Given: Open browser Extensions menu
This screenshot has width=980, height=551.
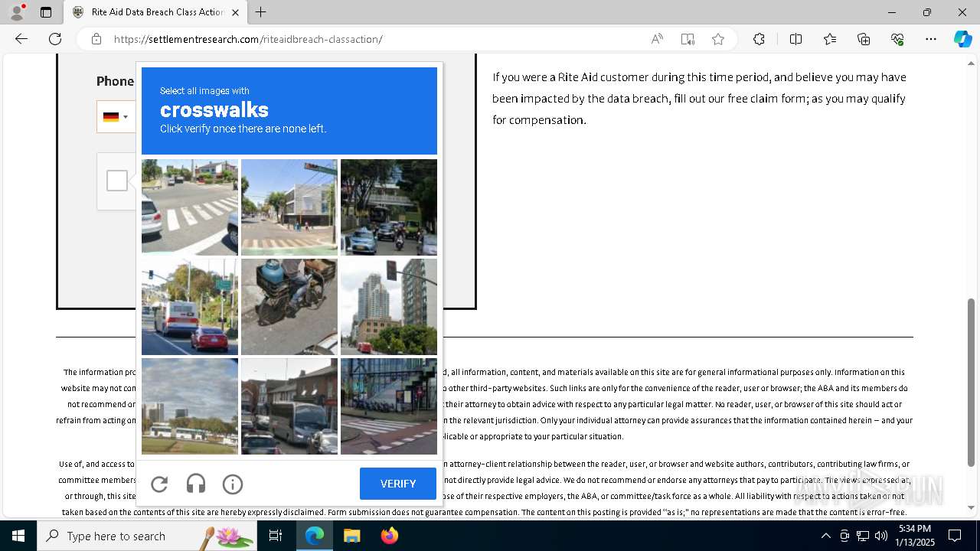Looking at the screenshot, I should [759, 39].
